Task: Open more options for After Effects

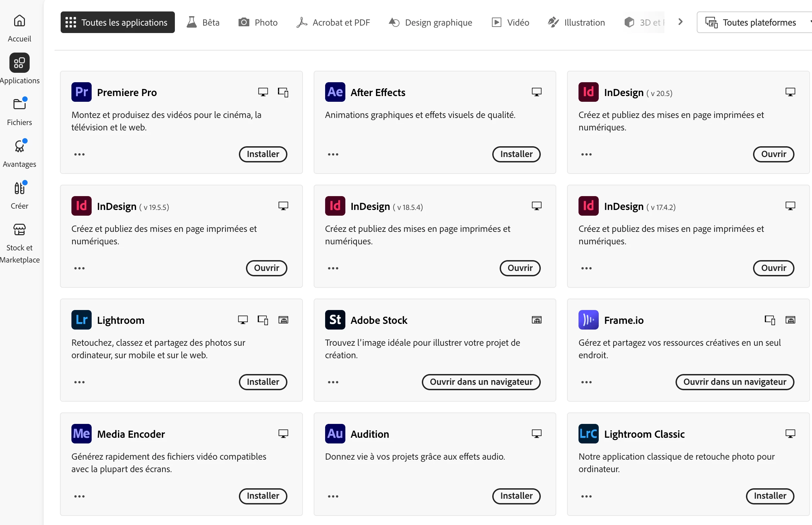Action: (x=333, y=154)
